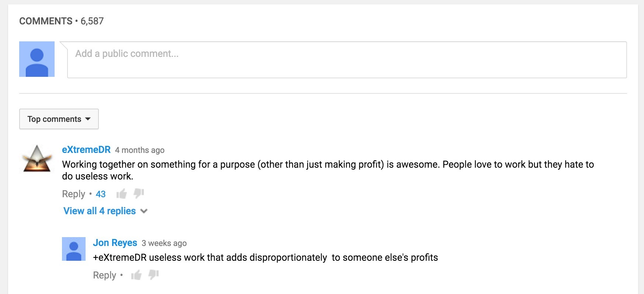Screen dimensions: 644x294
Task: Click Jon Reyes's blue profile avatar
Action: click(74, 249)
